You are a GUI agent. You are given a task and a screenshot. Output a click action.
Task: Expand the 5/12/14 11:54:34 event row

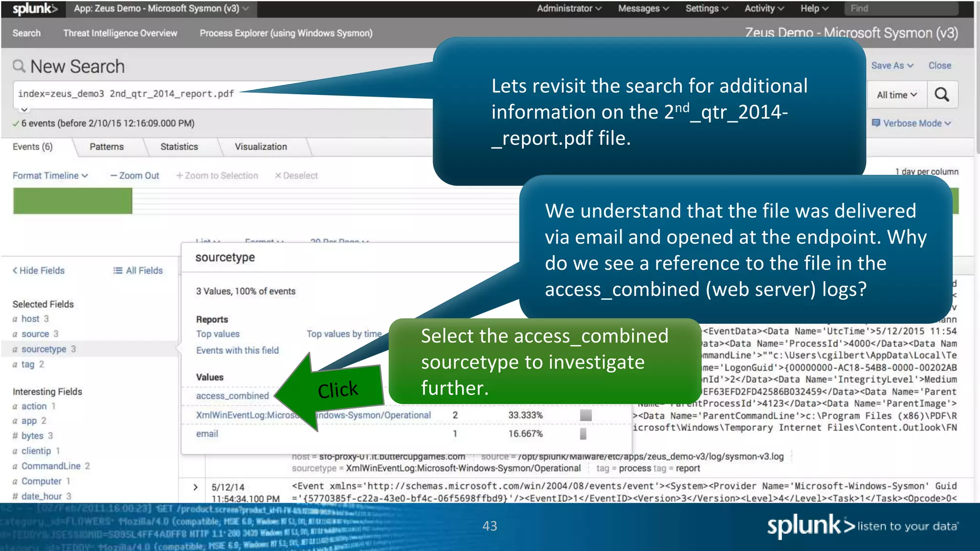[x=195, y=487]
